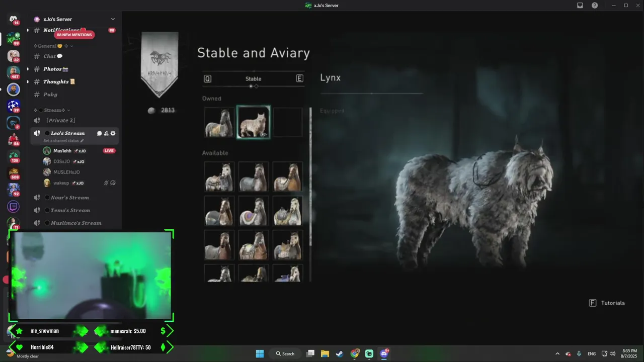Open Discord inbox icon in title bar
Viewport: 644px width, 362px height.
[580, 6]
